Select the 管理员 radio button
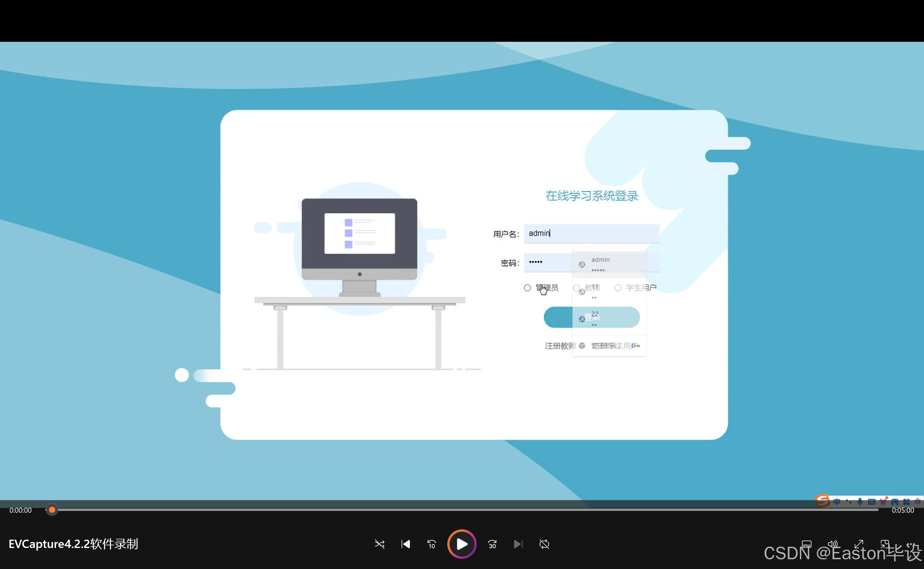 click(527, 288)
